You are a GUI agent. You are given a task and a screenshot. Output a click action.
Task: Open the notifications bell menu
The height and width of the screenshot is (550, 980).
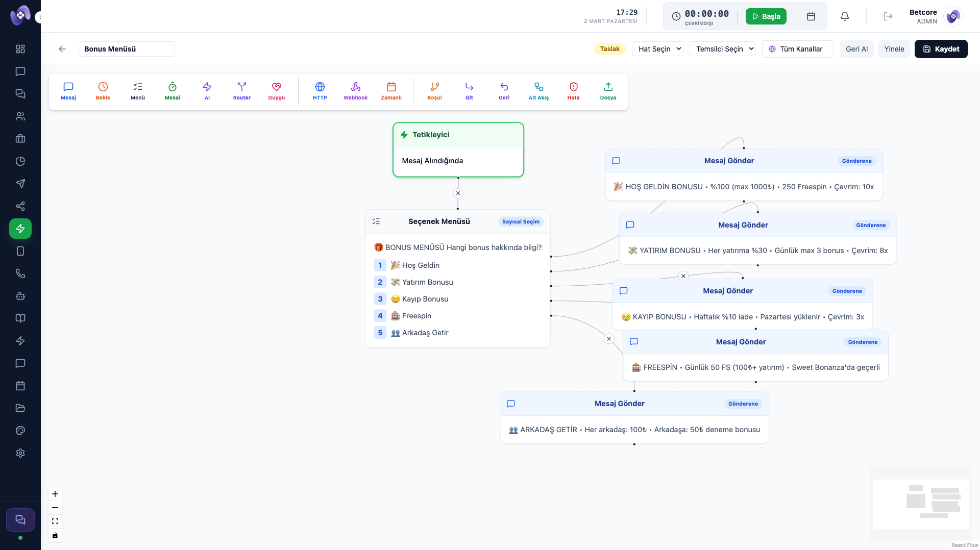[845, 16]
